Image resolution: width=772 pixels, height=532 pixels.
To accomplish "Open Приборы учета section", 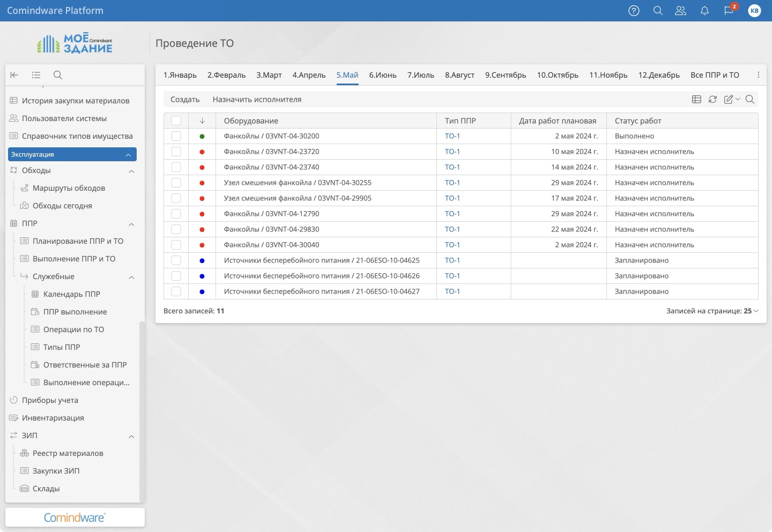I will pyautogui.click(x=50, y=400).
